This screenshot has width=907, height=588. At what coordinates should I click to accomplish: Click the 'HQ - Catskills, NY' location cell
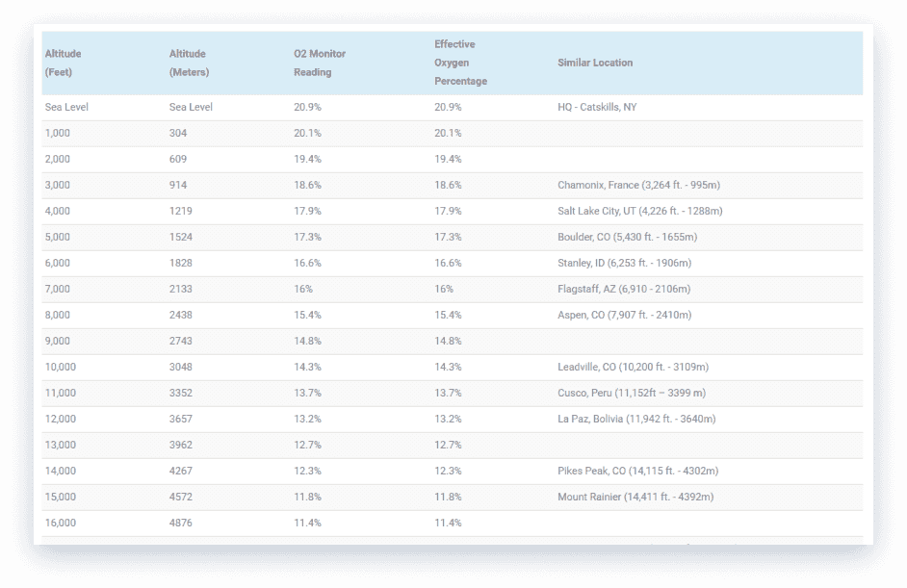pyautogui.click(x=597, y=107)
